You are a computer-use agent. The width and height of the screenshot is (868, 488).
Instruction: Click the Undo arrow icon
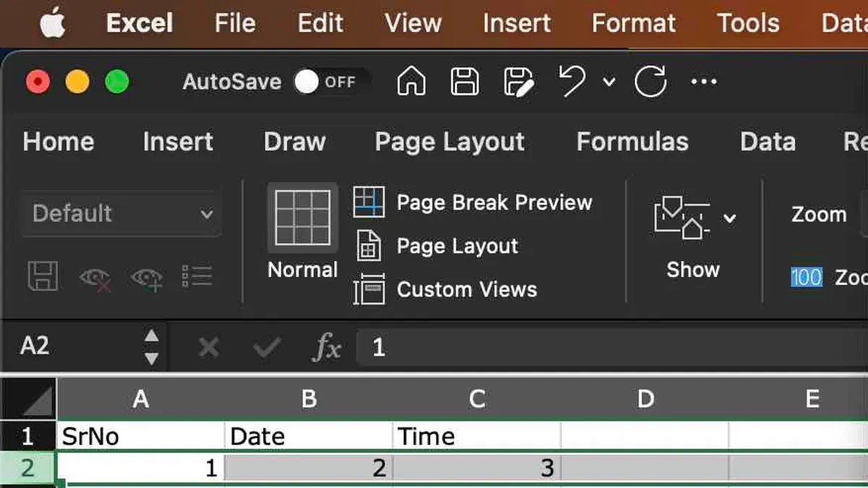point(573,81)
